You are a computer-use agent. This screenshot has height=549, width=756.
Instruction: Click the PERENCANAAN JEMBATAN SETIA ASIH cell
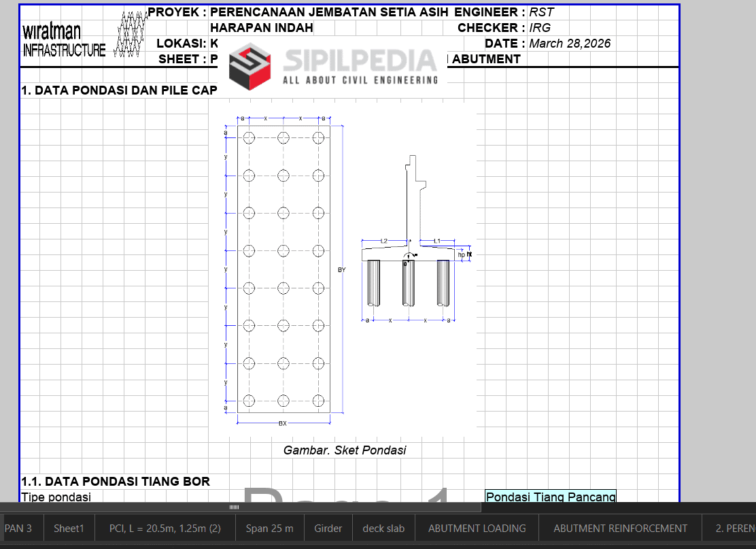(329, 12)
